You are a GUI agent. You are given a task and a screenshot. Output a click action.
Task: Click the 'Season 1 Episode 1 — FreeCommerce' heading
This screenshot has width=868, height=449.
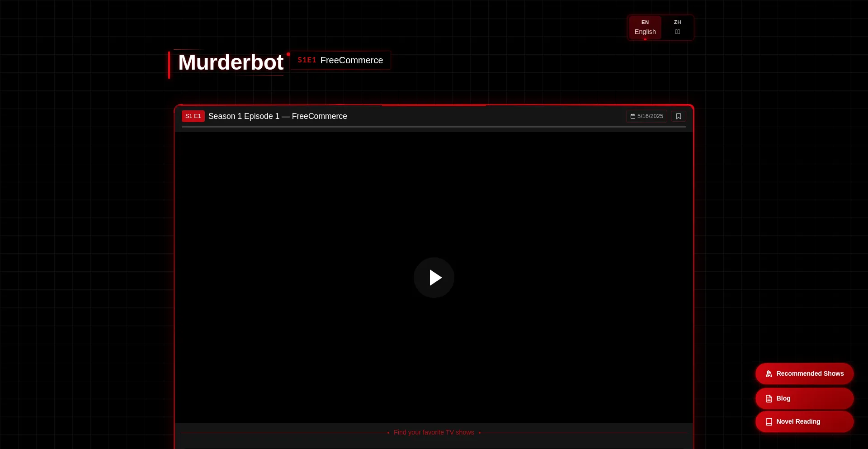point(278,116)
